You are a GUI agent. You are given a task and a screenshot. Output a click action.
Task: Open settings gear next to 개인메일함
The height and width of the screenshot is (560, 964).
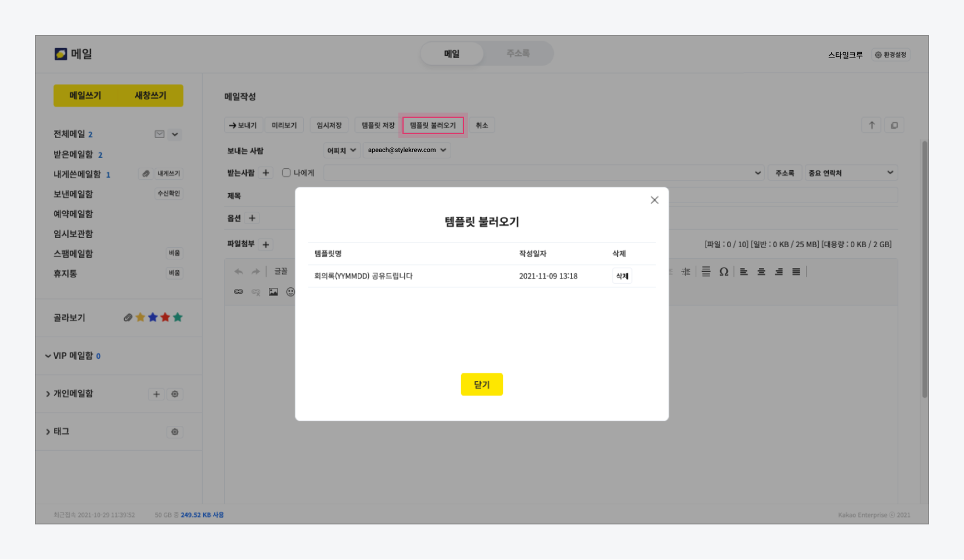click(x=175, y=394)
